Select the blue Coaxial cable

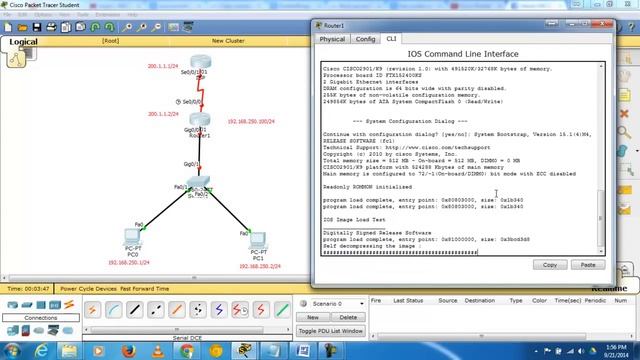[219, 310]
